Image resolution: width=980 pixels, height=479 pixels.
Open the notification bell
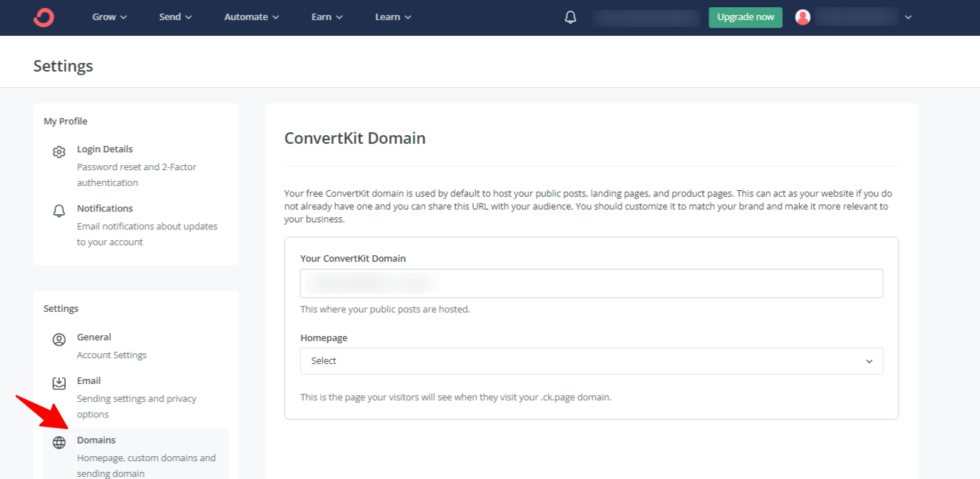(570, 16)
